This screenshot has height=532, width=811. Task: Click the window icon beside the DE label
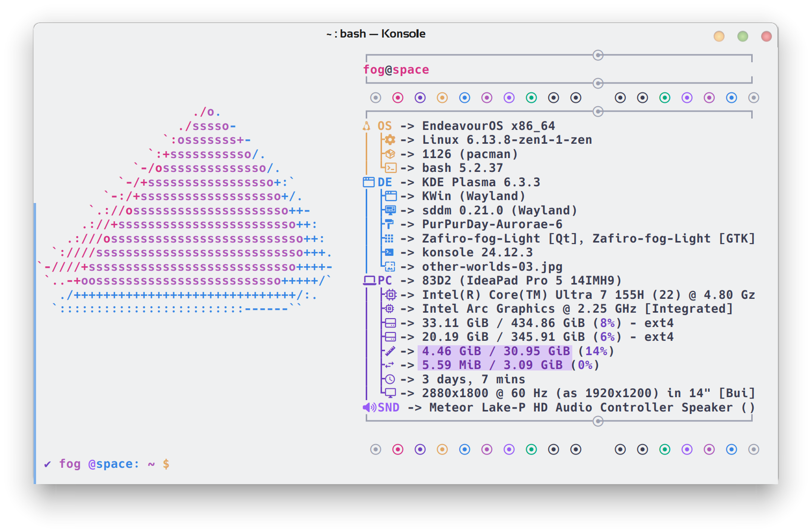coord(369,182)
